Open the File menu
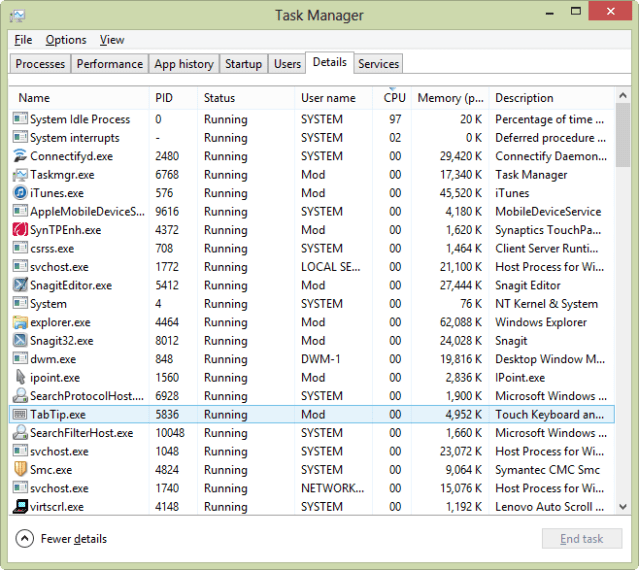Viewport: 639px width, 570px height. click(x=23, y=40)
